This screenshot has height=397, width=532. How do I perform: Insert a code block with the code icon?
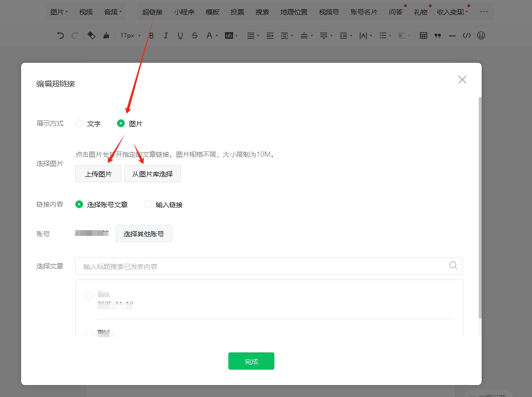(466, 35)
